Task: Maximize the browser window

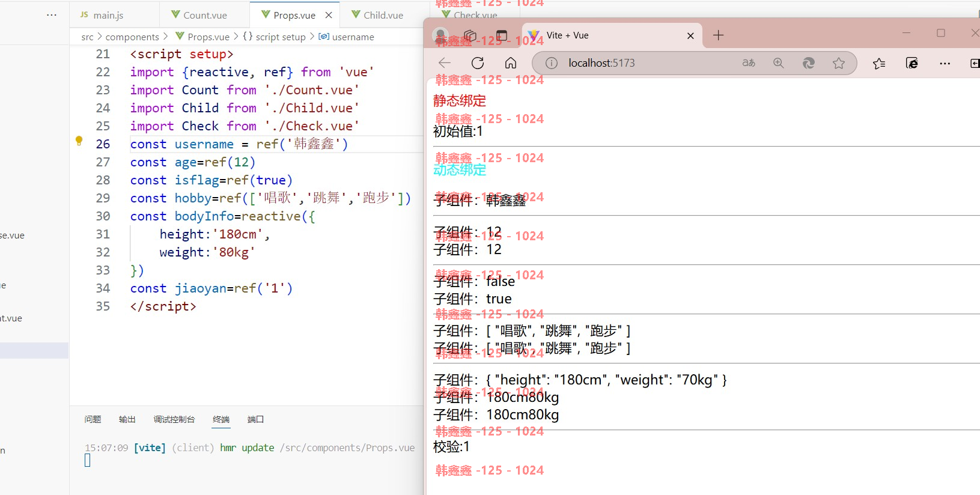Action: pyautogui.click(x=941, y=33)
